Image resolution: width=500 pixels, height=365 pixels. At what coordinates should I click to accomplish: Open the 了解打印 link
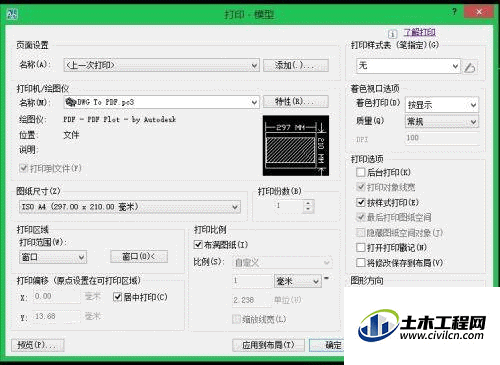pyautogui.click(x=419, y=32)
